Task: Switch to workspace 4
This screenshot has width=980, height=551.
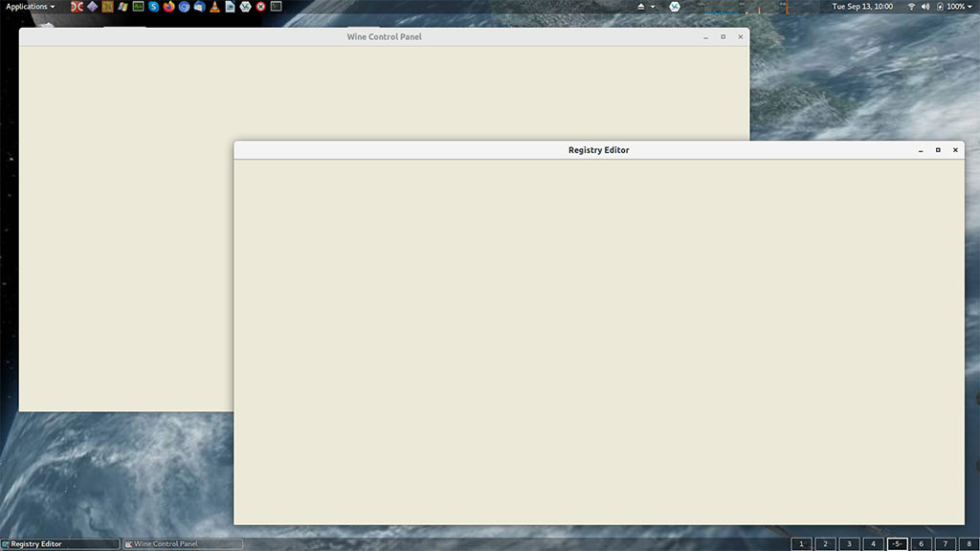Action: tap(873, 544)
